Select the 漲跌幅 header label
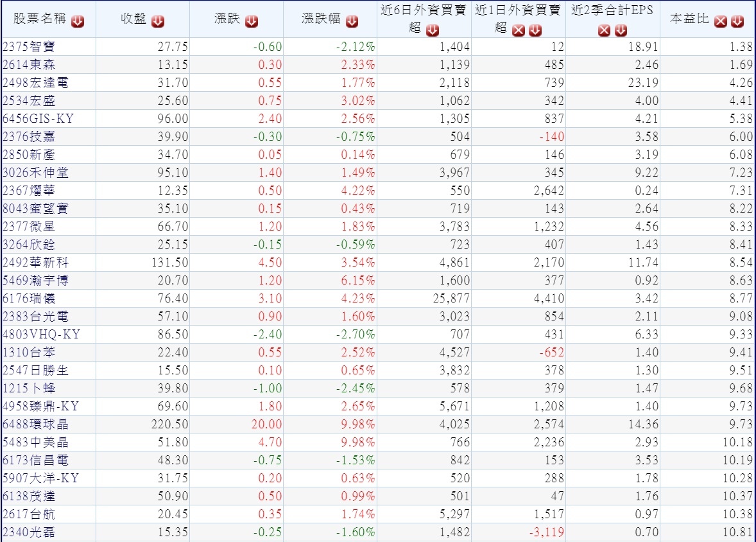756x542 pixels. tap(321, 19)
